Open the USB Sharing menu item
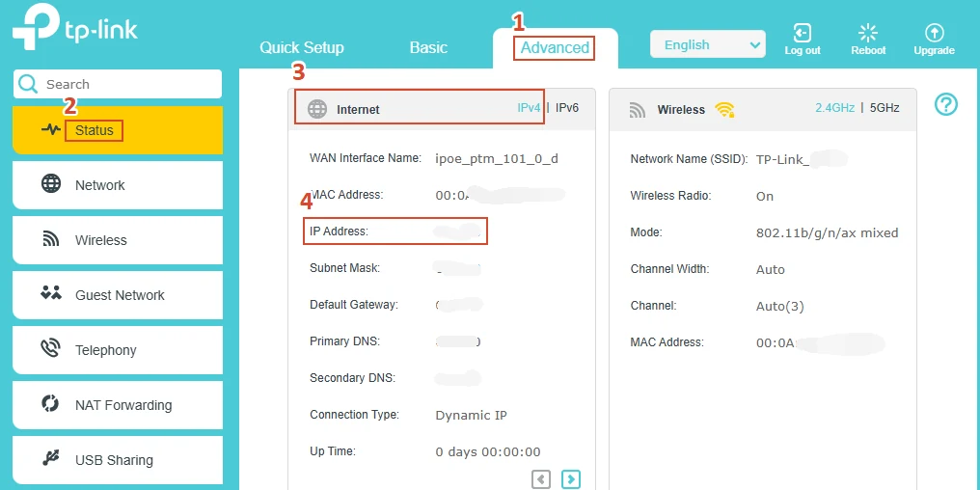 118,460
